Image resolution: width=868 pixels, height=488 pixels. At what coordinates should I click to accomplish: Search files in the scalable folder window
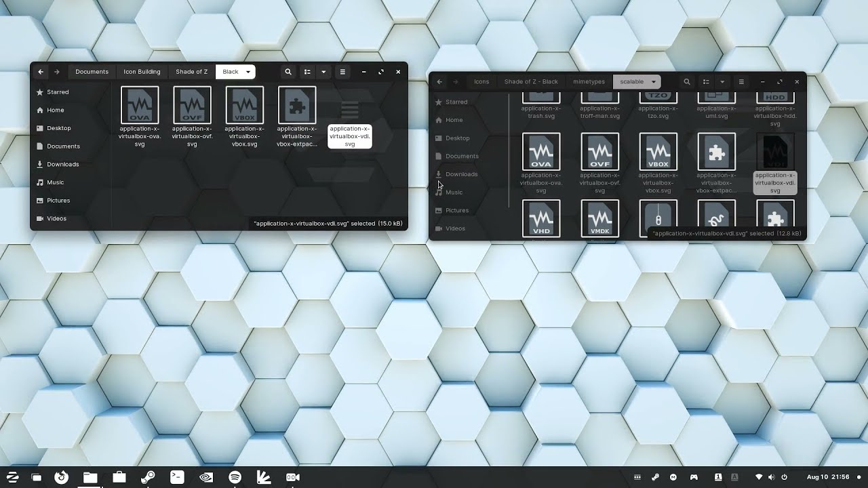687,82
